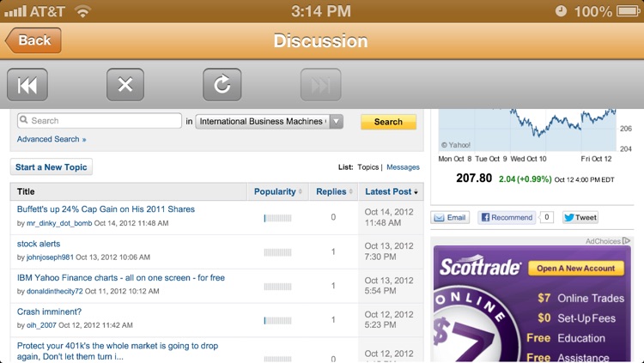Click cellular signal bars icon
Viewport: 644px width, 363px height.
15,11
